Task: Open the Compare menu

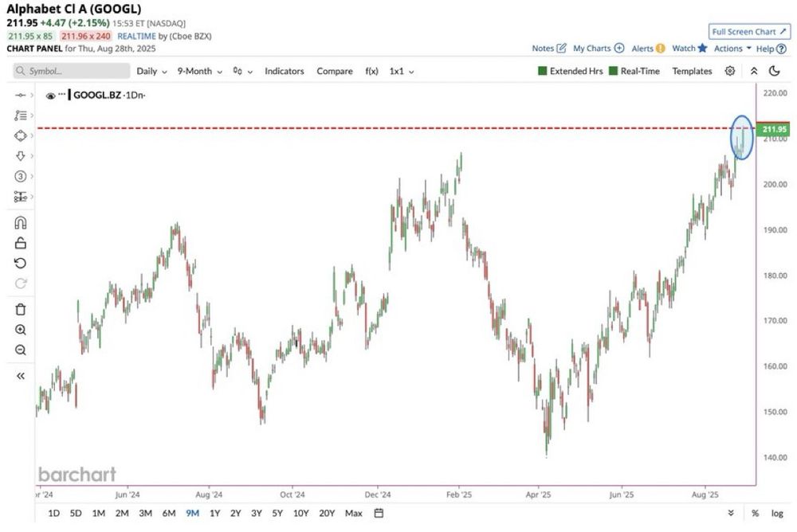Action: coord(335,71)
